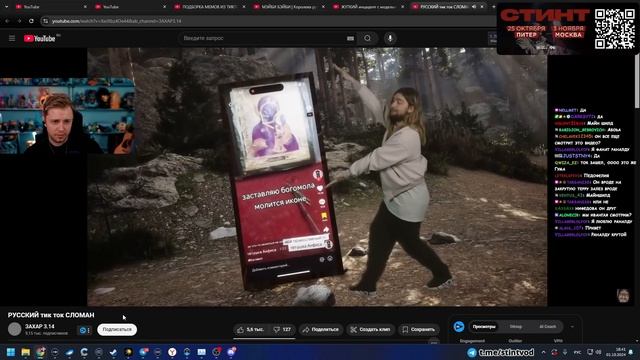Click the page vertical scrollbar

(x=637, y=82)
